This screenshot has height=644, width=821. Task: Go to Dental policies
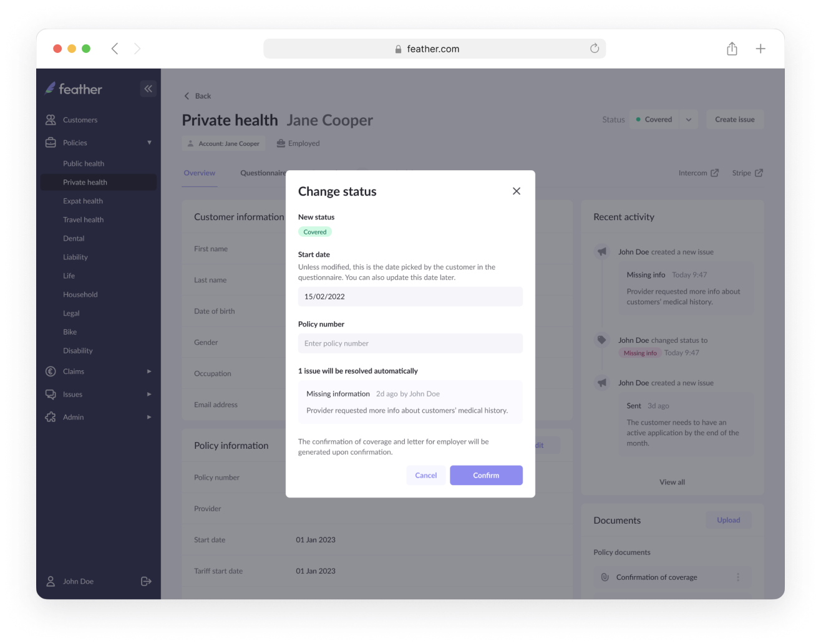pyautogui.click(x=74, y=238)
